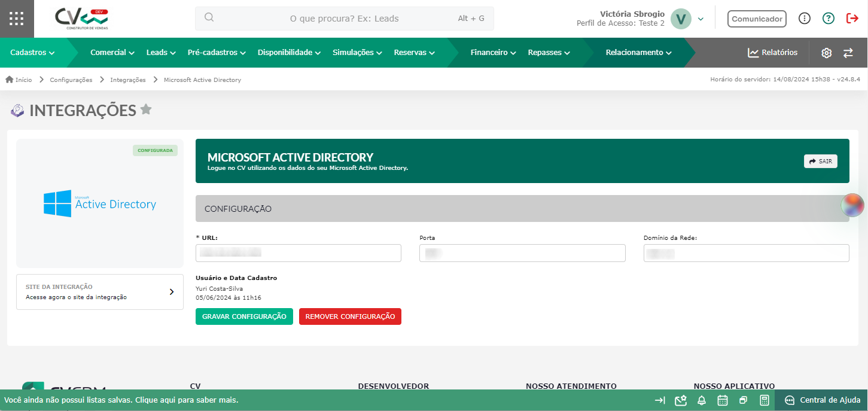Click the SAIR button
868x411 pixels.
(x=820, y=161)
